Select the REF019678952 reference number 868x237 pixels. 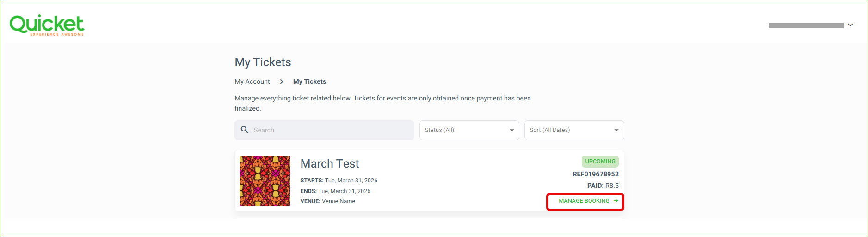595,174
